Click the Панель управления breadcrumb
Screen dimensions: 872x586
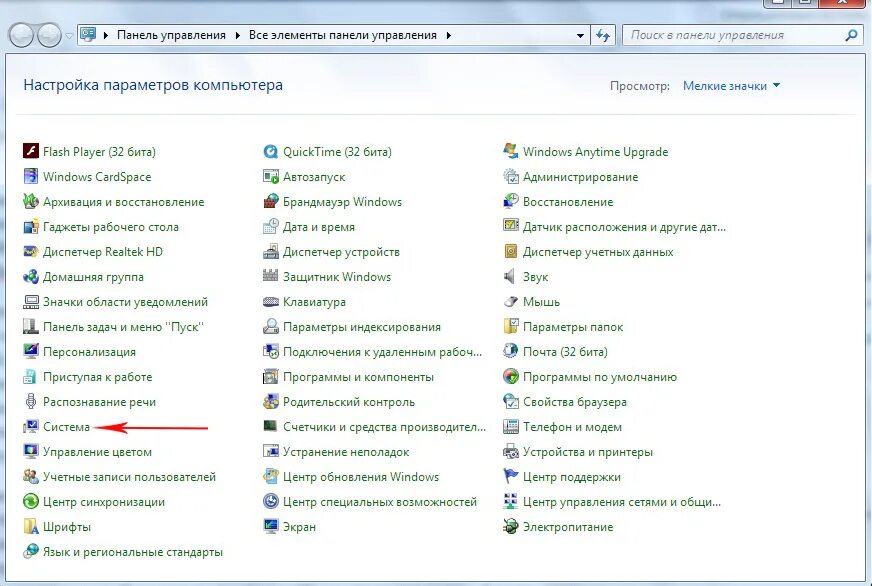(x=171, y=35)
